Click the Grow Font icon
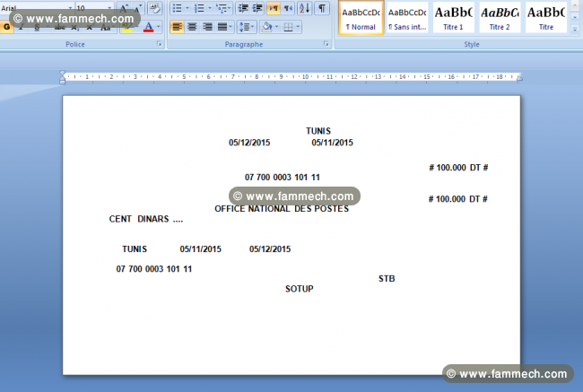Image resolution: width=583 pixels, height=392 pixels. (124, 8)
